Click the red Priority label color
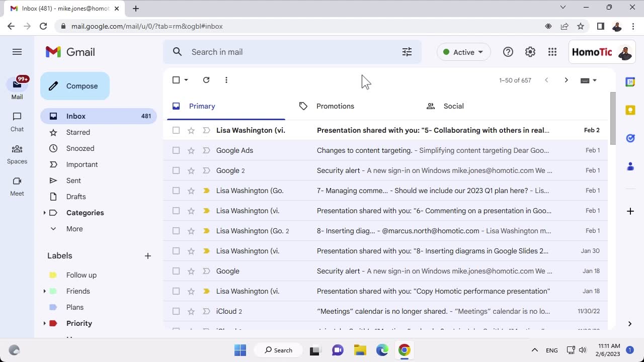The image size is (644, 362). click(53, 323)
